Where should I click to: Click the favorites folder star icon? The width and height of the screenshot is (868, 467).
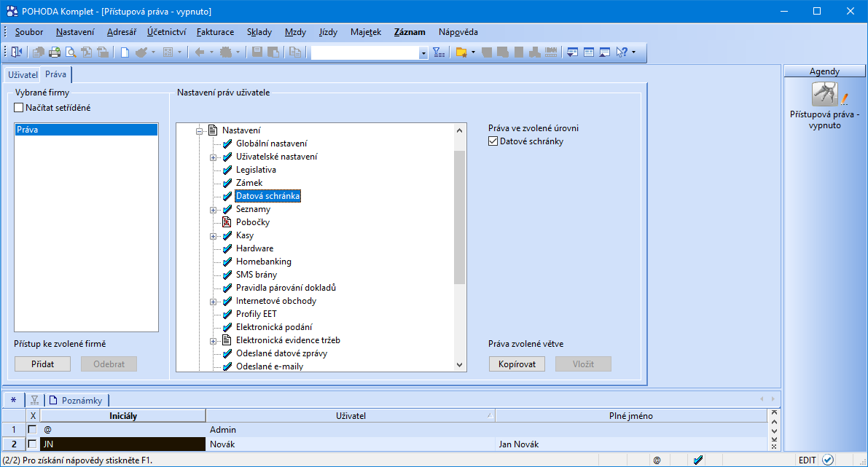point(461,52)
